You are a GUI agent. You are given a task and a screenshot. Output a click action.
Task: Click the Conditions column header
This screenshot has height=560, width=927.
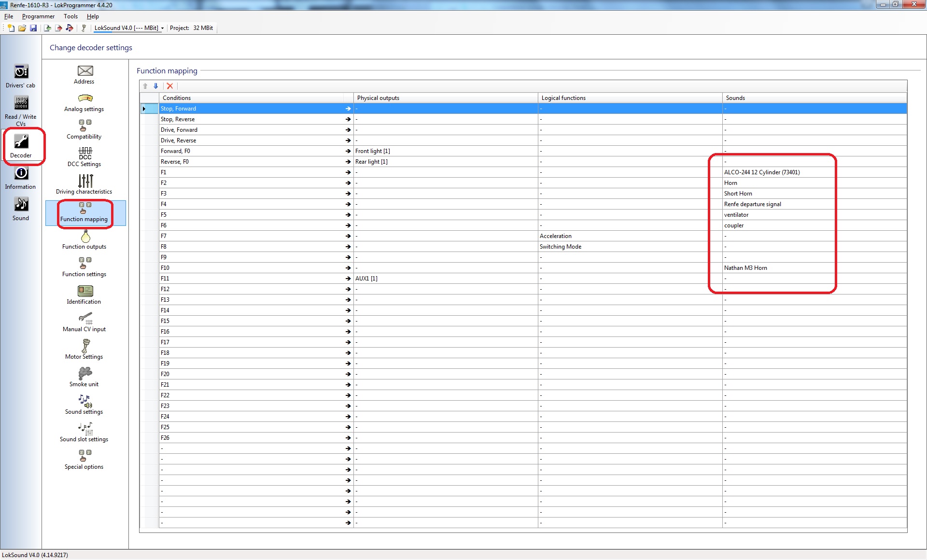point(256,98)
